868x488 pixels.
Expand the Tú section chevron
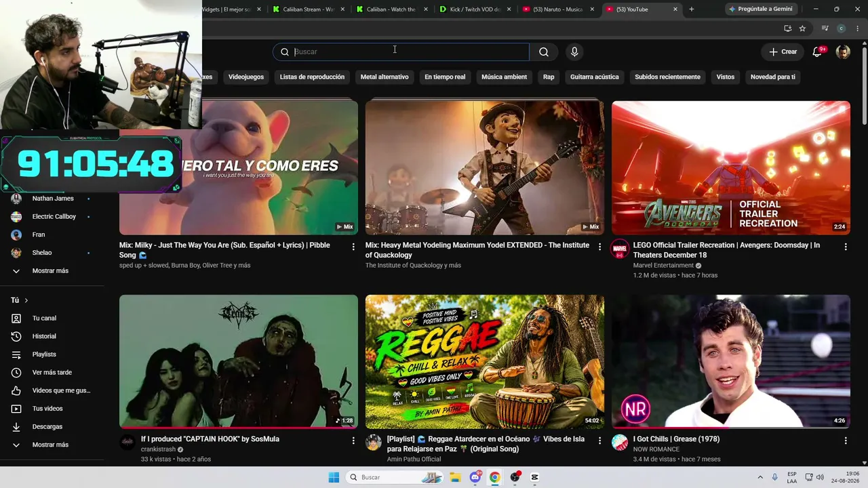[26, 300]
